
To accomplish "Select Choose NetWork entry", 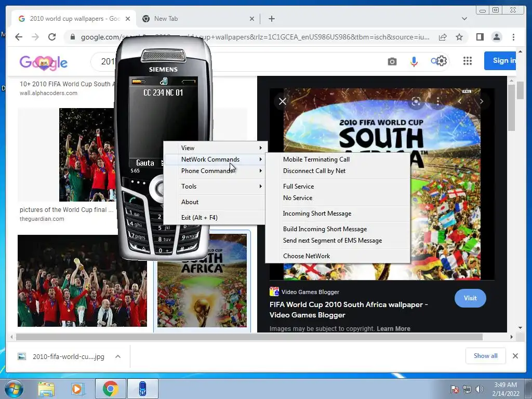I will (338, 256).
